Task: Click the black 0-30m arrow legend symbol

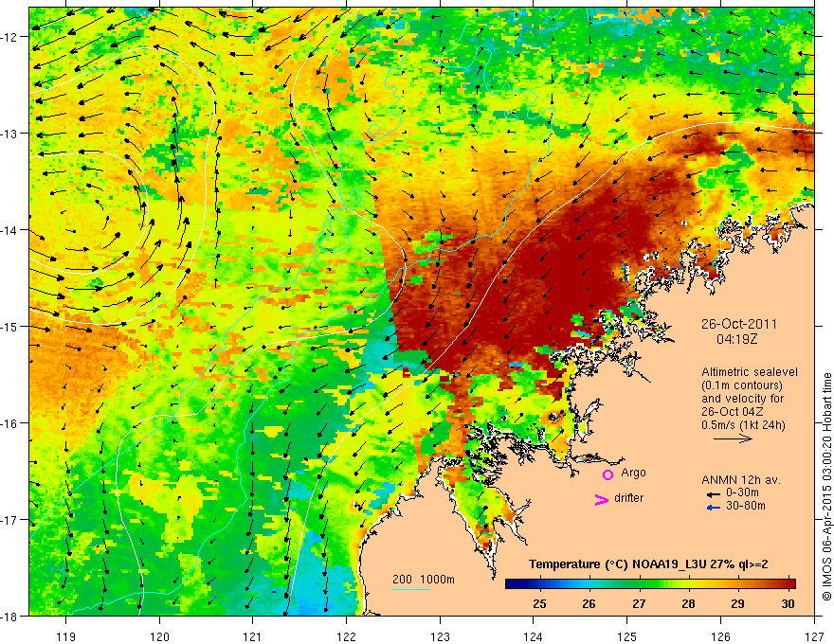Action: pos(713,493)
